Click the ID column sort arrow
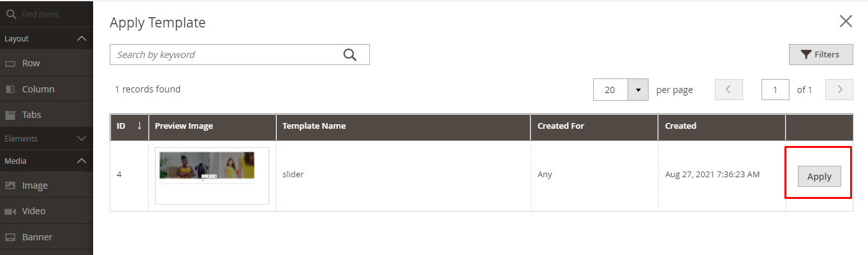Image resolution: width=868 pixels, height=255 pixels. point(139,126)
